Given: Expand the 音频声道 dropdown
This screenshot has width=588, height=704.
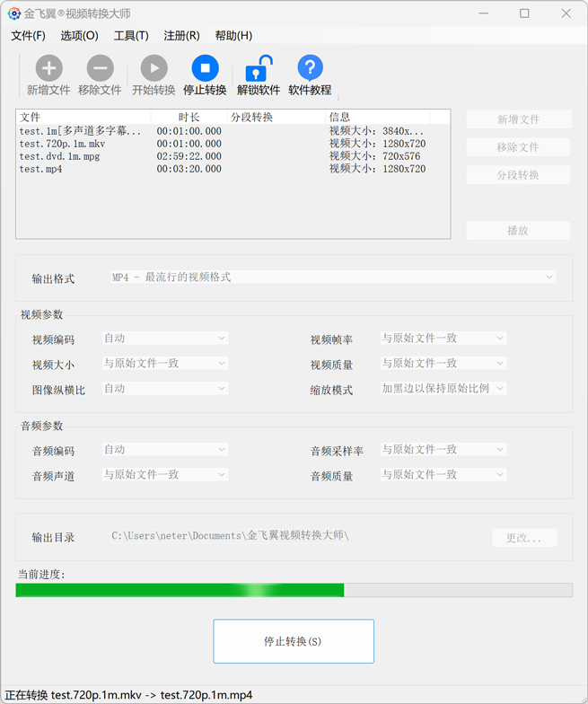Looking at the screenshot, I should pyautogui.click(x=165, y=474).
